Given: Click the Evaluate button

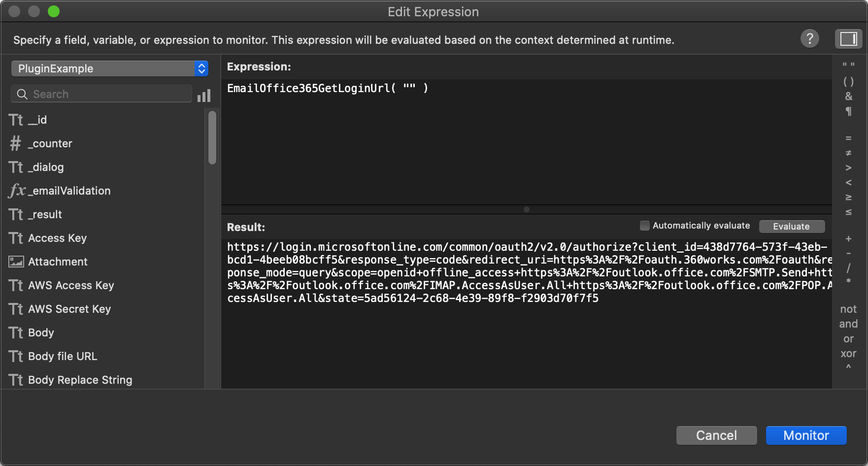Looking at the screenshot, I should coord(792,226).
